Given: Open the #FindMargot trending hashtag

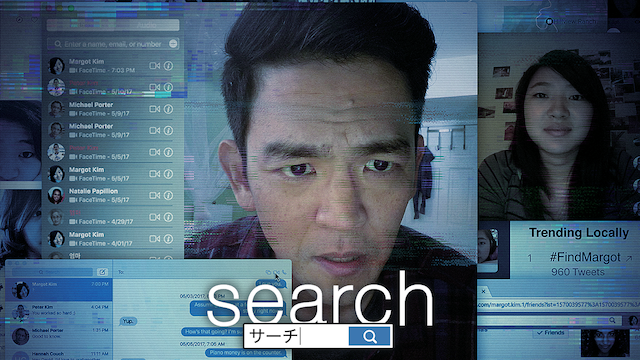Looking at the screenshot, I should [585, 258].
